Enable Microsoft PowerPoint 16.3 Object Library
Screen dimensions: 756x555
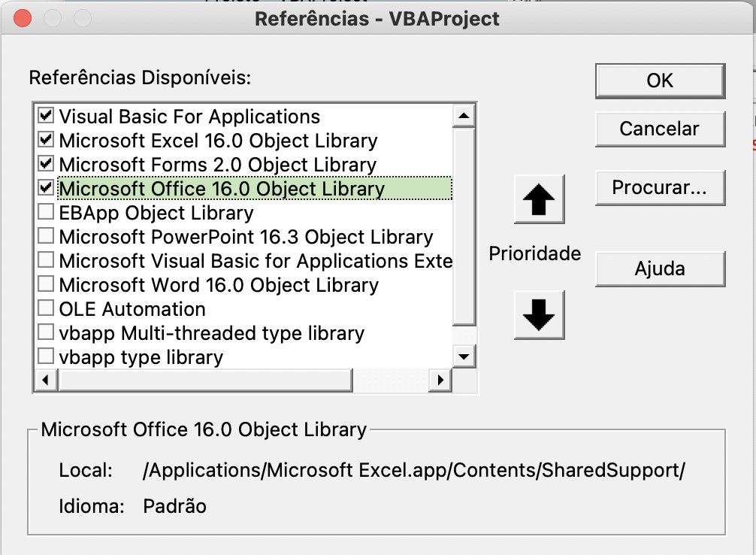[46, 237]
